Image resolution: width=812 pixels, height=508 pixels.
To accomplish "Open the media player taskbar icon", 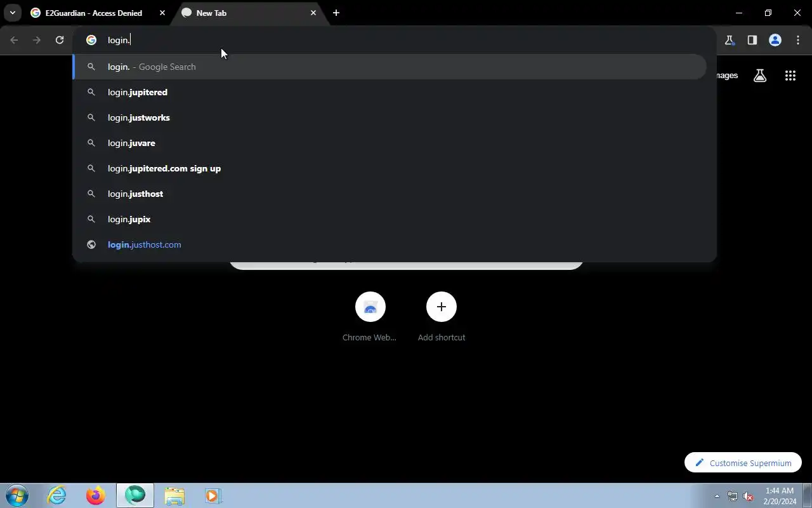I will pos(213,496).
